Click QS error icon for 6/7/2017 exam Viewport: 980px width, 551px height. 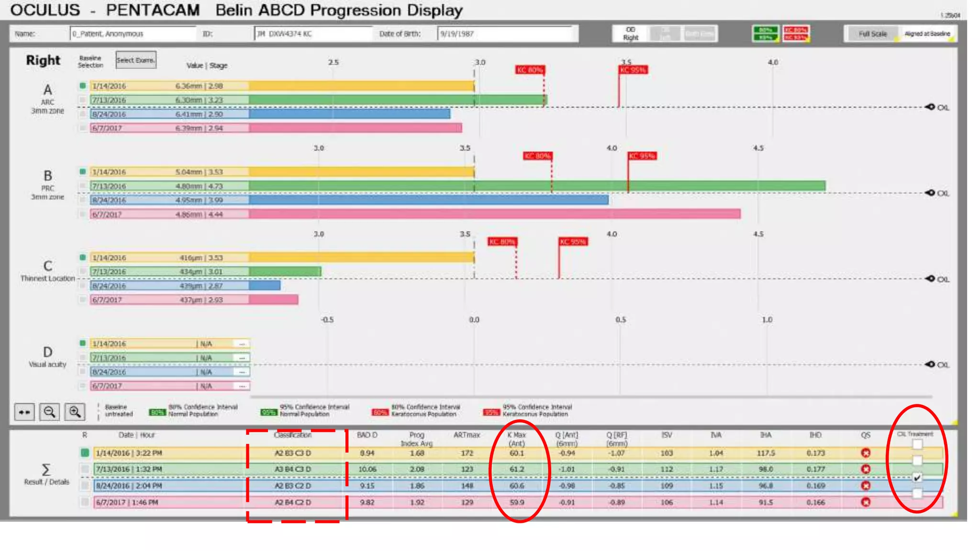(865, 502)
